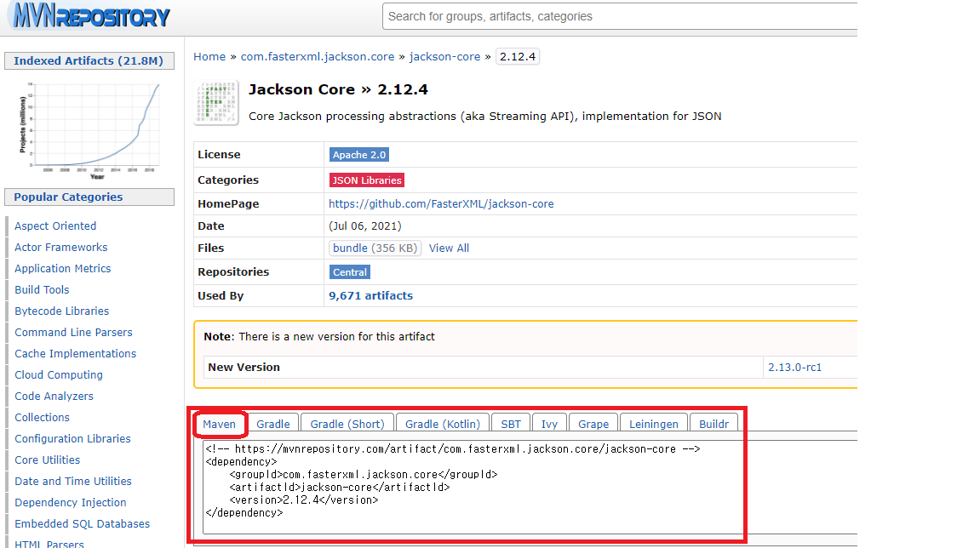Open Date and Time Utilities category
The width and height of the screenshot is (980, 548).
pos(73,481)
